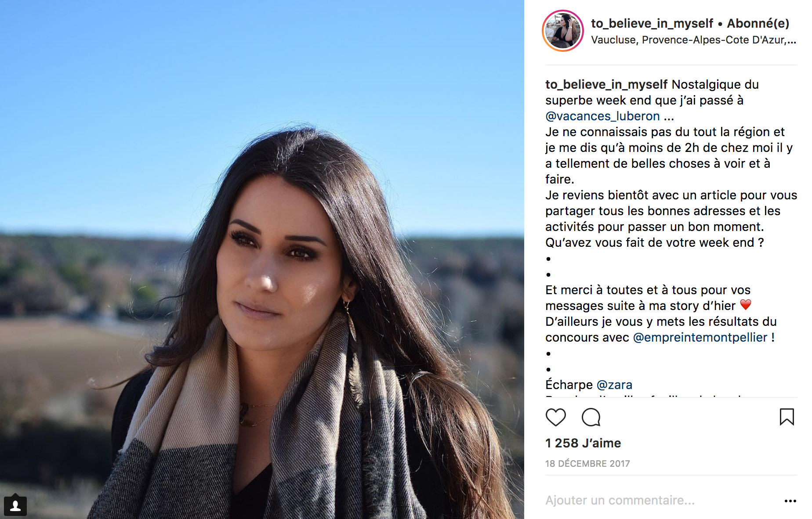Open the @empreintemontpellier mention
Screen dimensions: 812x519
click(x=700, y=338)
